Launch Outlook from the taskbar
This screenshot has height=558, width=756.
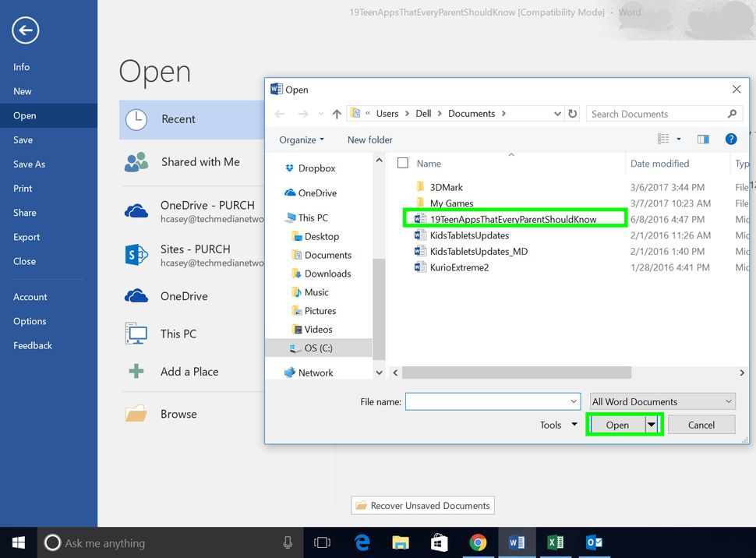click(595, 542)
